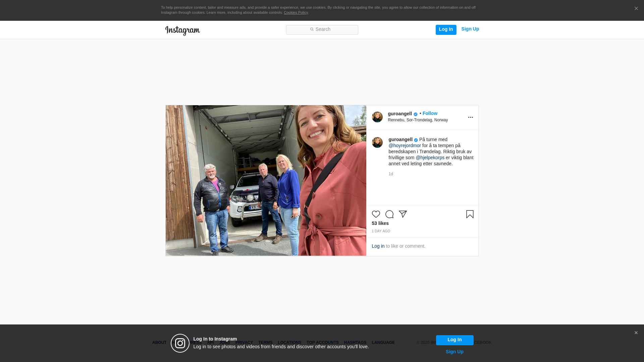Viewport: 644px width, 362px height.
Task: Open the TERMS footer link
Action: (265, 343)
